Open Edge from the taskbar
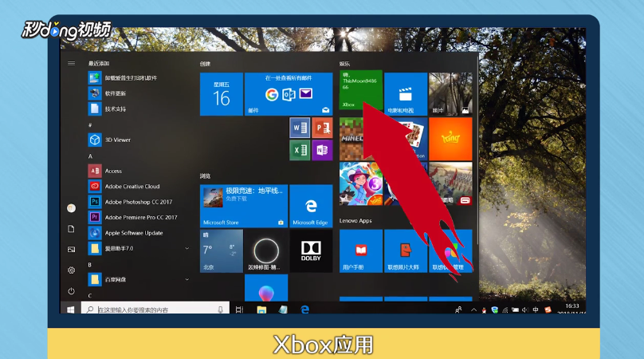Screen dimensions: 644x359 click(304, 310)
